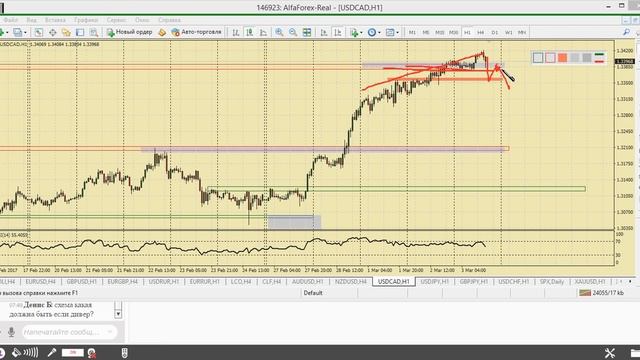Switch to the XAUUSD,H1 chart tab
640x360 pixels.
coord(590,282)
